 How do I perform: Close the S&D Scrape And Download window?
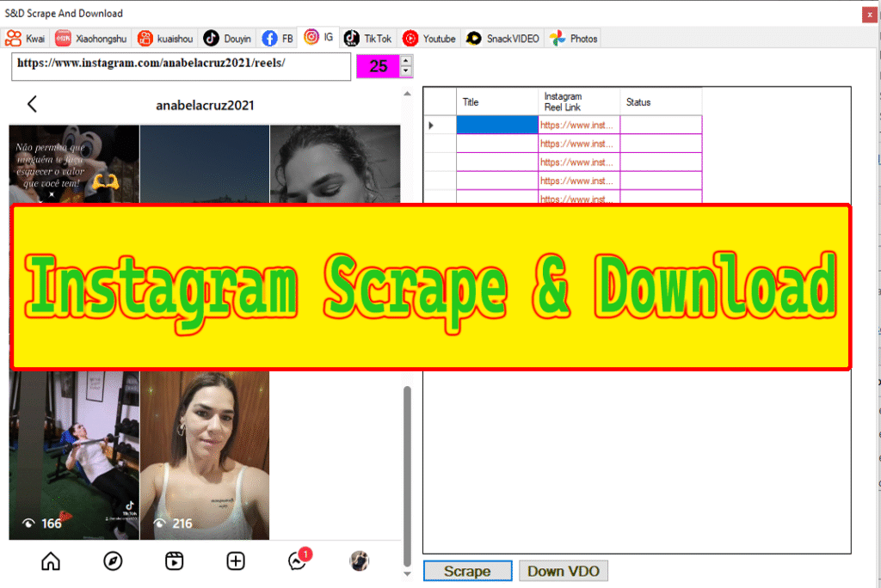869,15
